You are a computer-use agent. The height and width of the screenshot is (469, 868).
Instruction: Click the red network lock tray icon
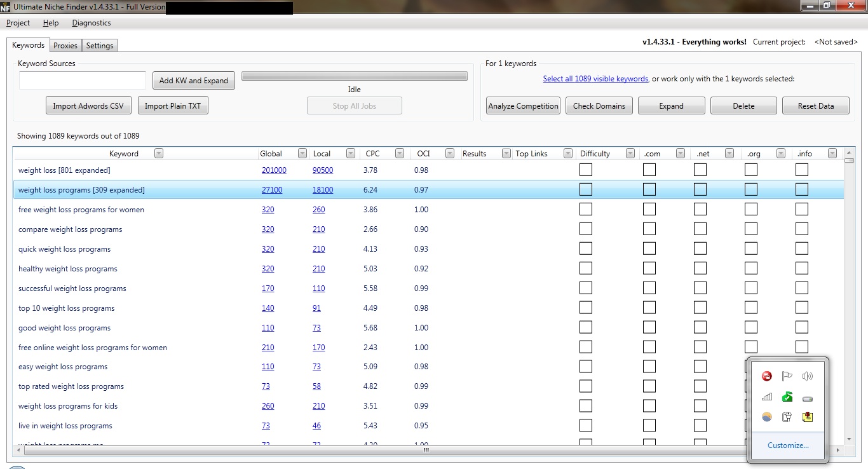pos(767,376)
